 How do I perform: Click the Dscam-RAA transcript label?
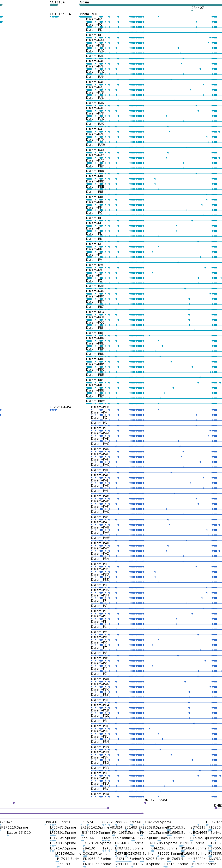(95, 40)
